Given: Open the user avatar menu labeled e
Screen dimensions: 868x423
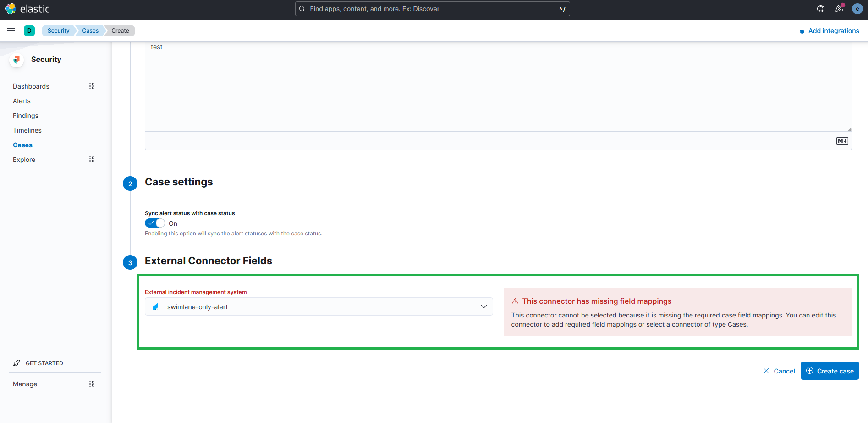Looking at the screenshot, I should pos(857,8).
